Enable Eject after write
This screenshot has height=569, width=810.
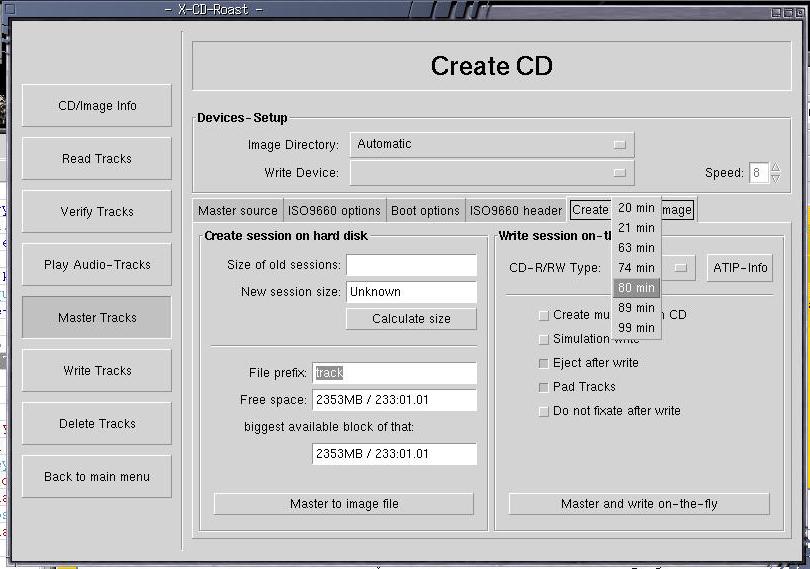pyautogui.click(x=543, y=363)
